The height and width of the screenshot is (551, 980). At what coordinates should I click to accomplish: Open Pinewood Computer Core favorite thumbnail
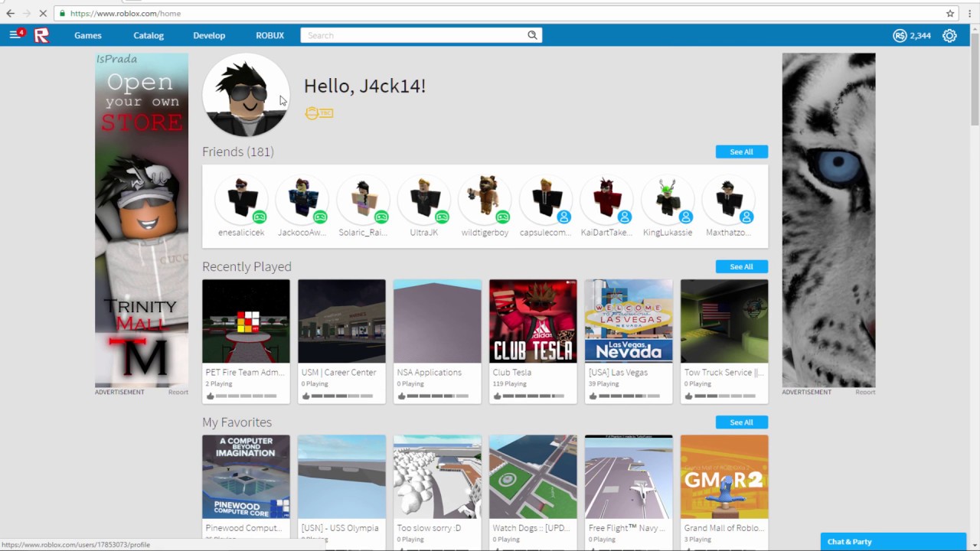pos(246,477)
